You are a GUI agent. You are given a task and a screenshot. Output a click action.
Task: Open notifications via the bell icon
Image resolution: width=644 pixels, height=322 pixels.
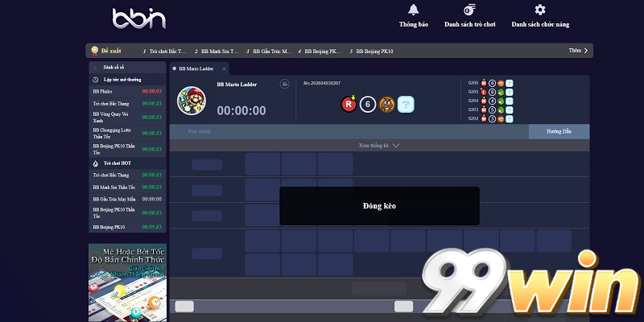point(413,10)
